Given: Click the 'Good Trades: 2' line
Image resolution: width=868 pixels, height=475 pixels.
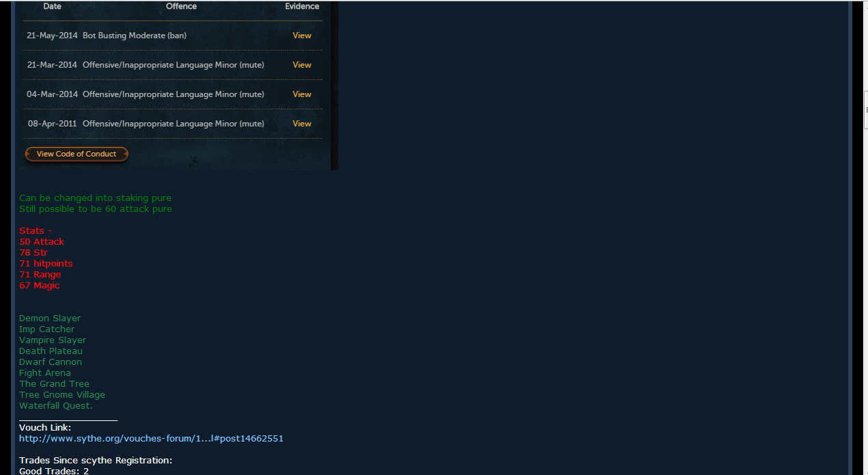Looking at the screenshot, I should pos(54,471).
